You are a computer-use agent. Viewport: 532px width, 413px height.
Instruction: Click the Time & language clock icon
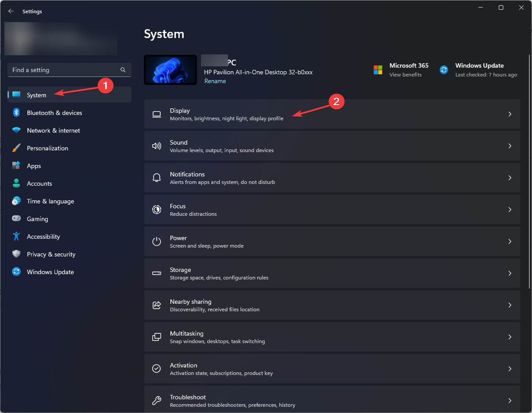click(16, 201)
